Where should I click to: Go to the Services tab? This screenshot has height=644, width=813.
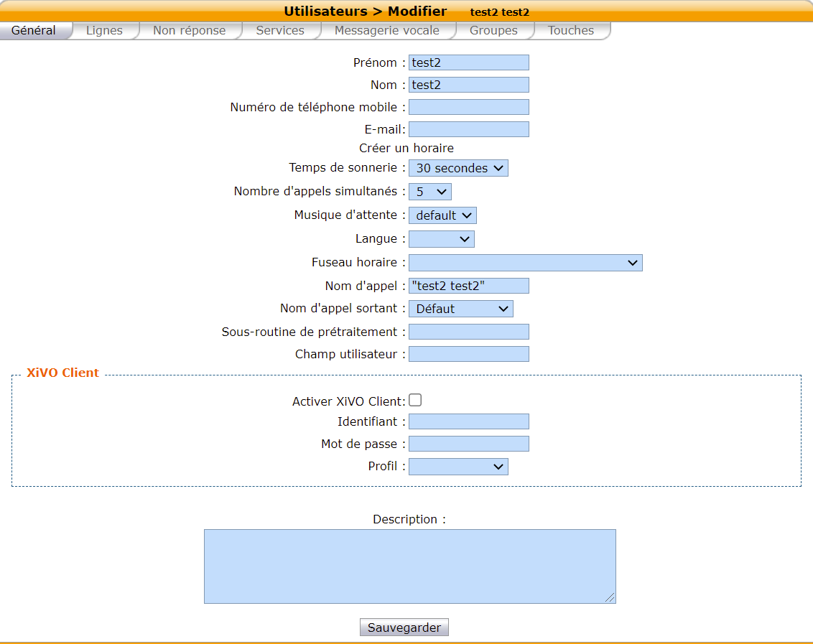[x=280, y=31]
